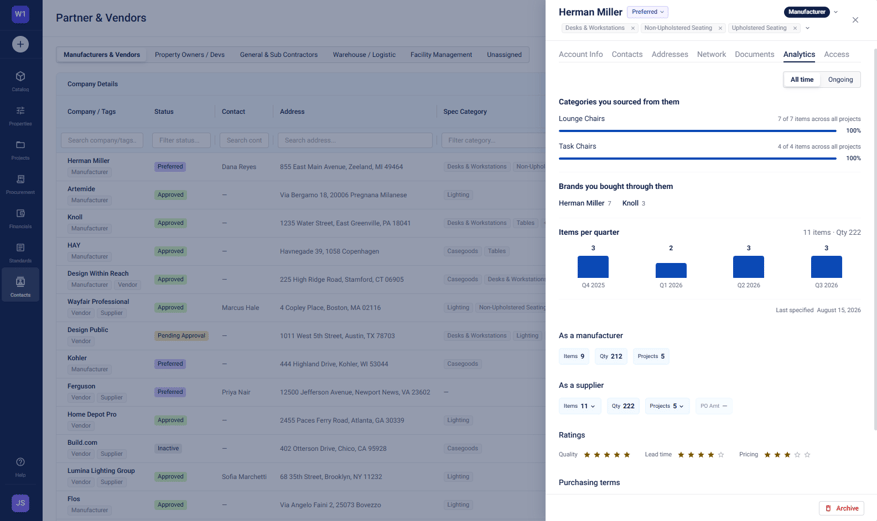The image size is (877, 521).
Task: Open the Financials sidebar icon
Action: 20,217
